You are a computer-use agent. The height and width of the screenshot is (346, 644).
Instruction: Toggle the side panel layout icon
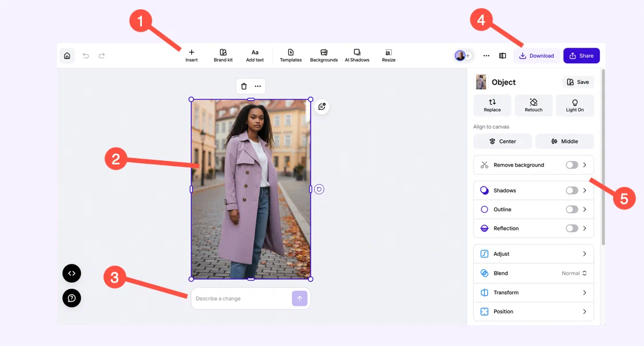tap(502, 56)
